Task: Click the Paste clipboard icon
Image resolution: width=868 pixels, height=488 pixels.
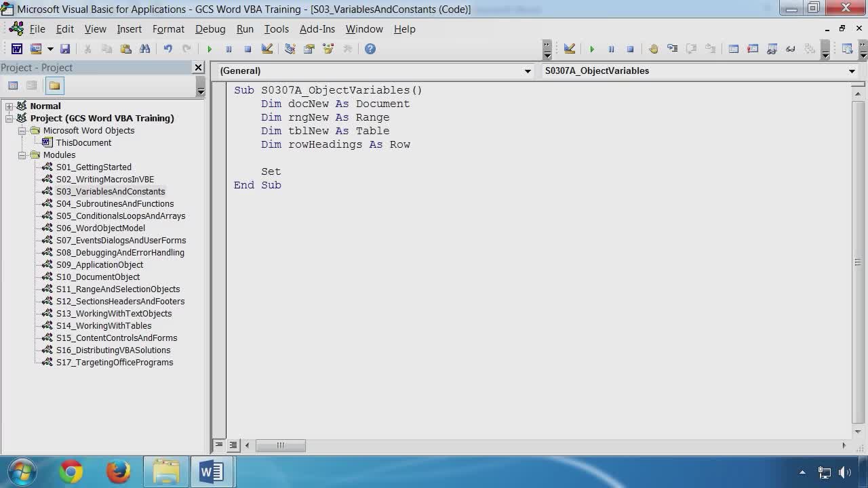Action: click(125, 49)
